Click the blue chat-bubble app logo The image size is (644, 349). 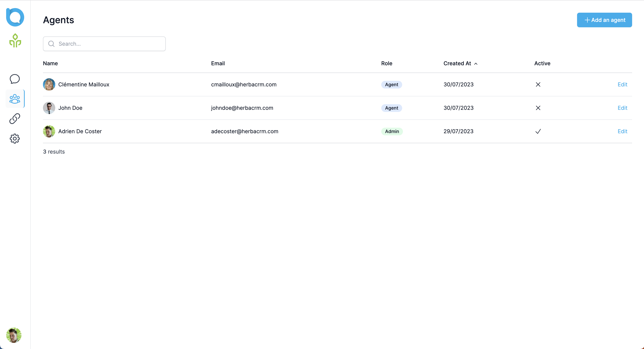pyautogui.click(x=15, y=17)
